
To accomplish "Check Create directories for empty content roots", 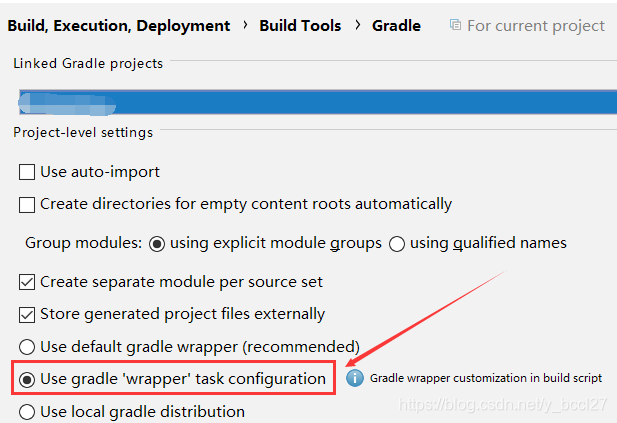I will 27,205.
